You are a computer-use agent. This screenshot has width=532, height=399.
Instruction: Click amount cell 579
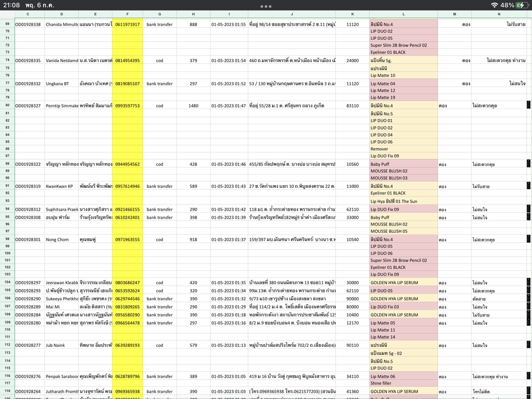(x=193, y=345)
